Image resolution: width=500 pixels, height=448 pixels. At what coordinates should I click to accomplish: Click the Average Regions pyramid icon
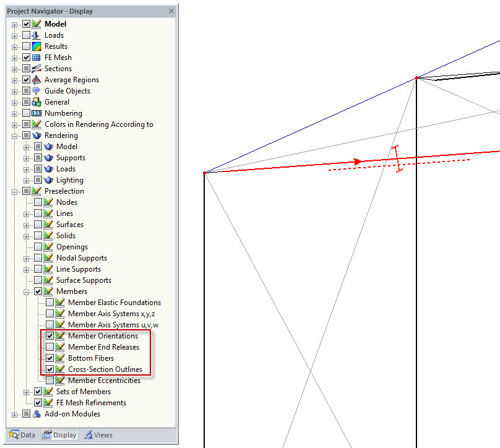click(37, 80)
